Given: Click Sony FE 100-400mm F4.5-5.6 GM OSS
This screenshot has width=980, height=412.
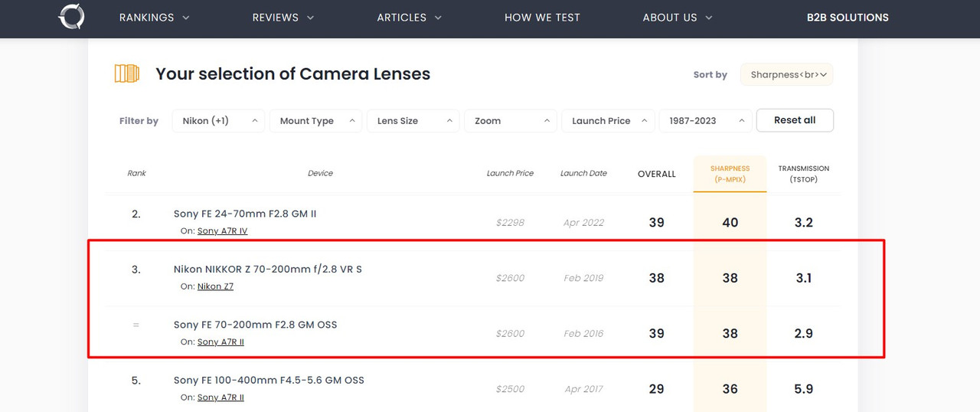Looking at the screenshot, I should click(x=269, y=381).
